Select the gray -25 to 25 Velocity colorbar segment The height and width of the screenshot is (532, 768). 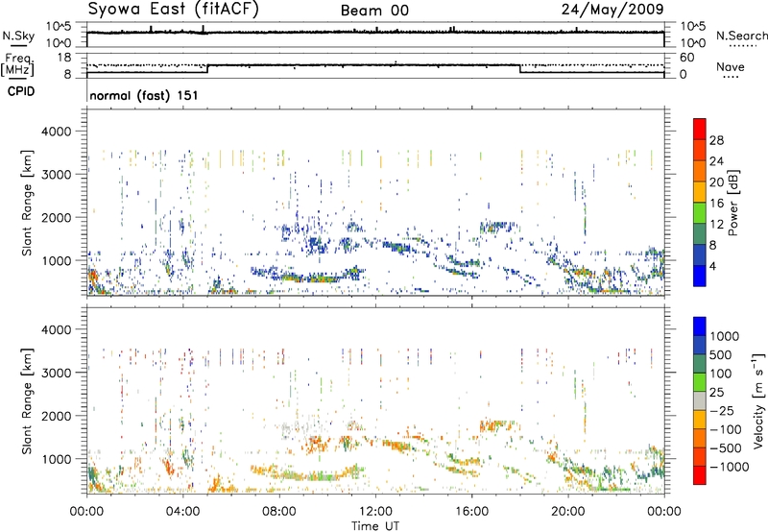[700, 400]
